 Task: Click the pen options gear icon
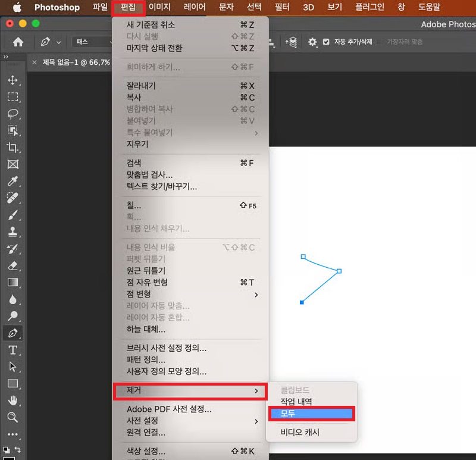click(x=311, y=42)
